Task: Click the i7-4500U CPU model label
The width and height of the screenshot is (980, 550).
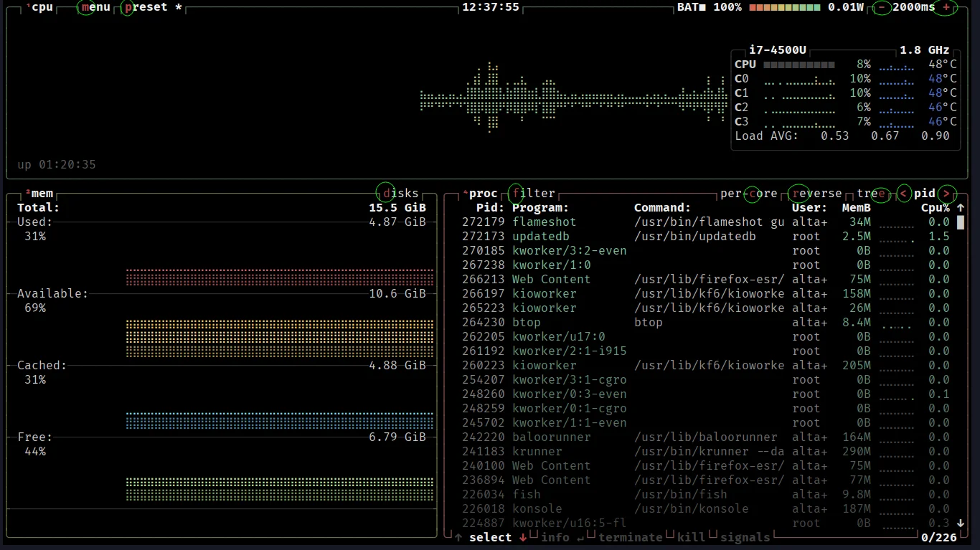Action: [x=778, y=50]
